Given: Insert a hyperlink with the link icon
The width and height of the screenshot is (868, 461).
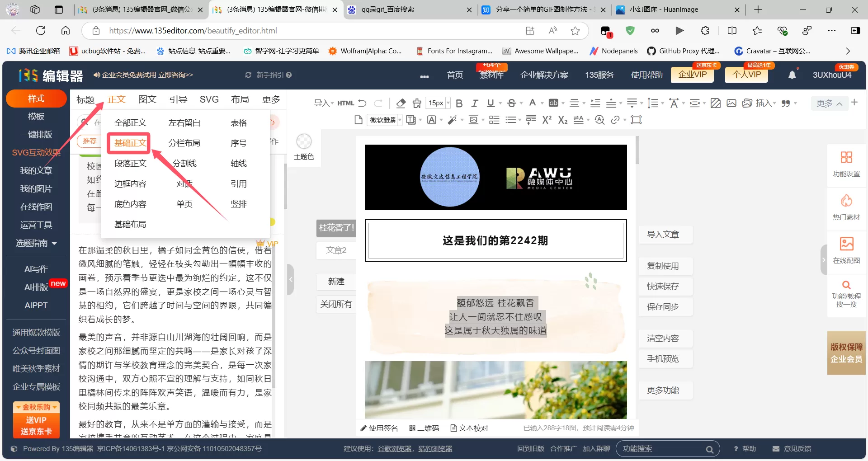Looking at the screenshot, I should click(616, 120).
